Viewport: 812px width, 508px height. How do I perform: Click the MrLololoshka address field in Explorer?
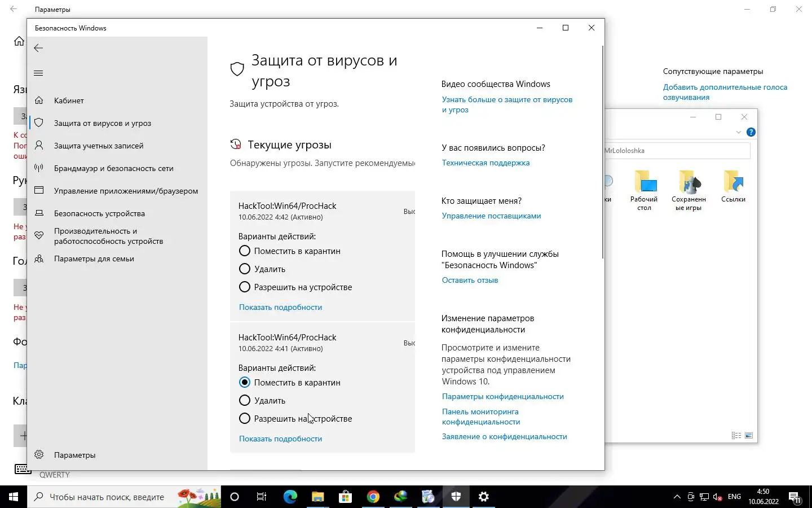point(677,151)
